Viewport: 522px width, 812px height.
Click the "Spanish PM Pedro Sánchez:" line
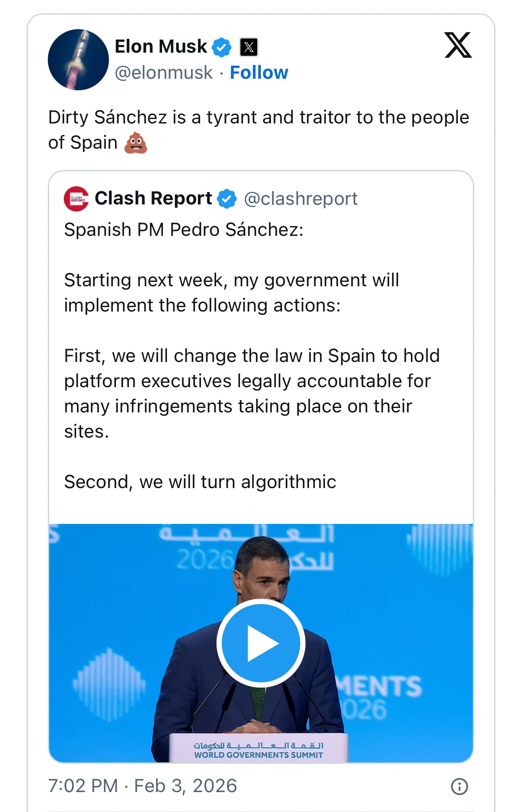coord(184,230)
